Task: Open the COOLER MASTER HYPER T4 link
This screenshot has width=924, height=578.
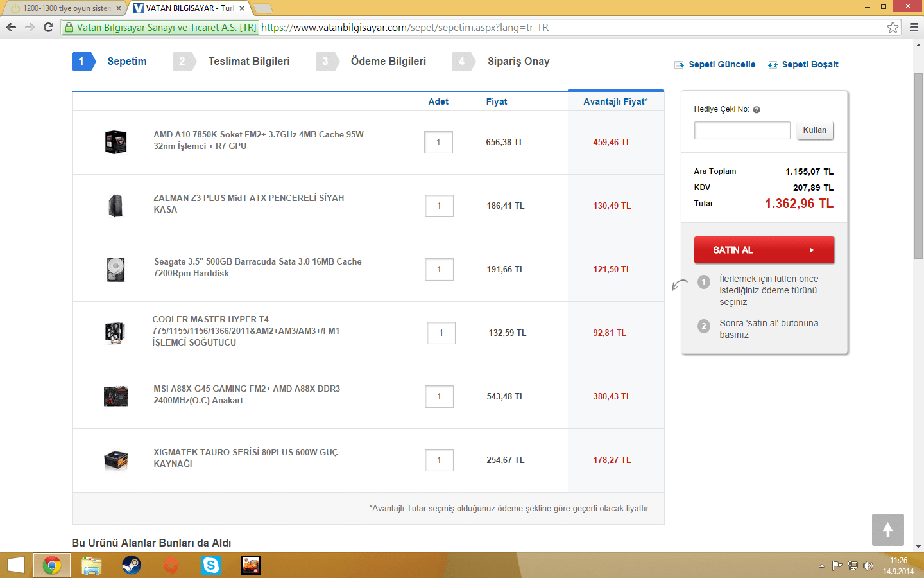Action: click(x=246, y=331)
